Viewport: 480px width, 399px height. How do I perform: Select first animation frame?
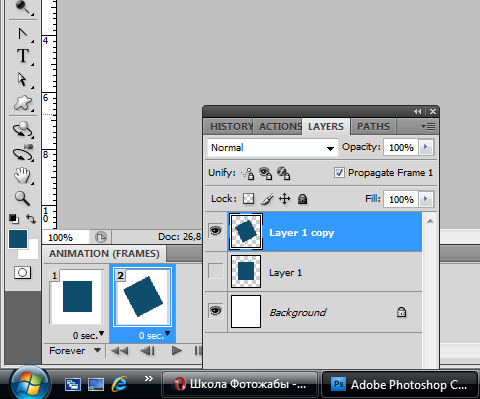pos(119,351)
